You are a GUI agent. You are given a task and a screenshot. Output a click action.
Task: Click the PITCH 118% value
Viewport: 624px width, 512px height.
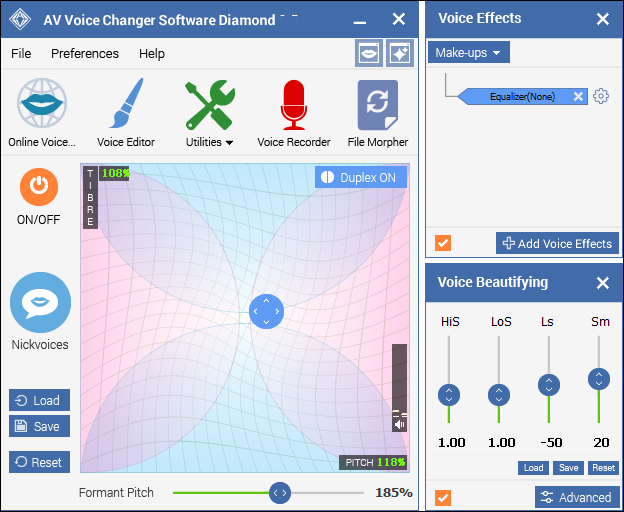point(374,462)
